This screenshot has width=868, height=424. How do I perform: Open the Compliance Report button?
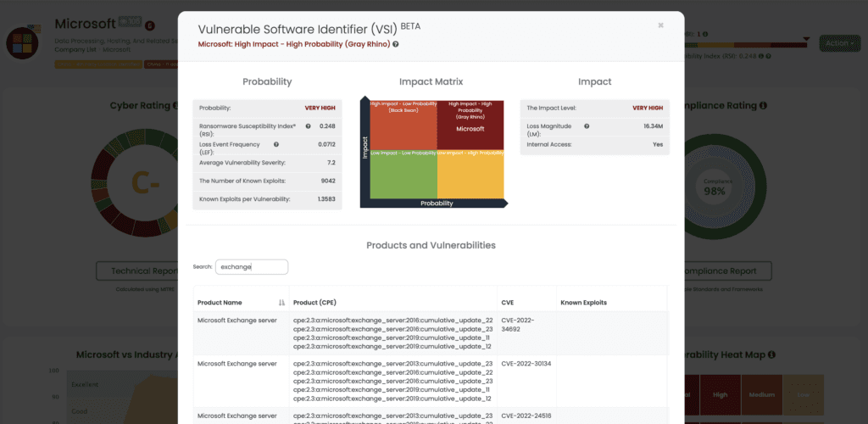coord(729,271)
